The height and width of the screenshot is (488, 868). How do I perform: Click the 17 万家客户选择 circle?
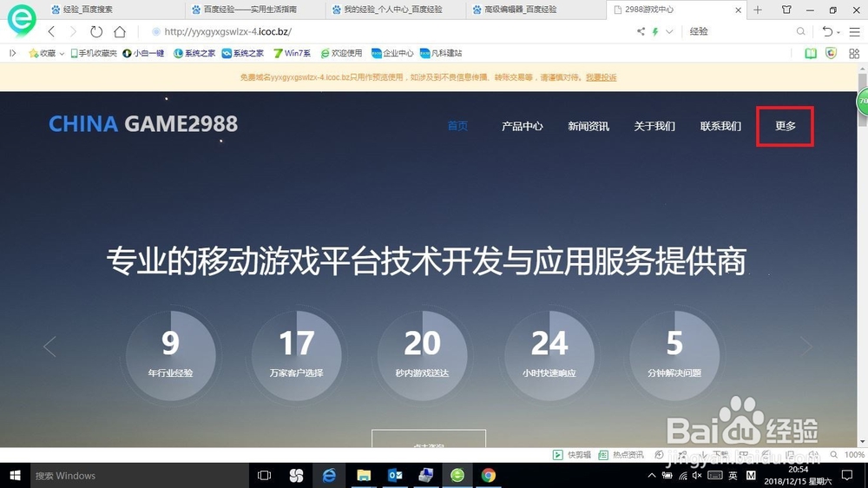296,356
